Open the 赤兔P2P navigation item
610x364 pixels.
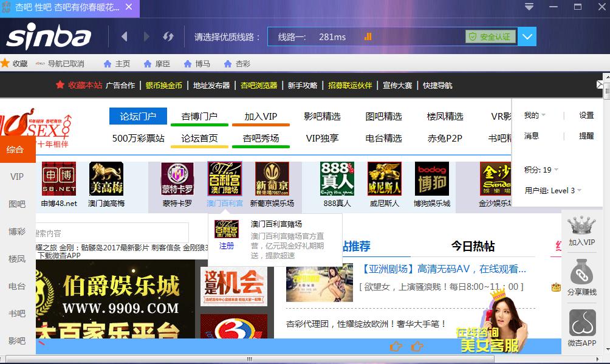click(x=445, y=138)
